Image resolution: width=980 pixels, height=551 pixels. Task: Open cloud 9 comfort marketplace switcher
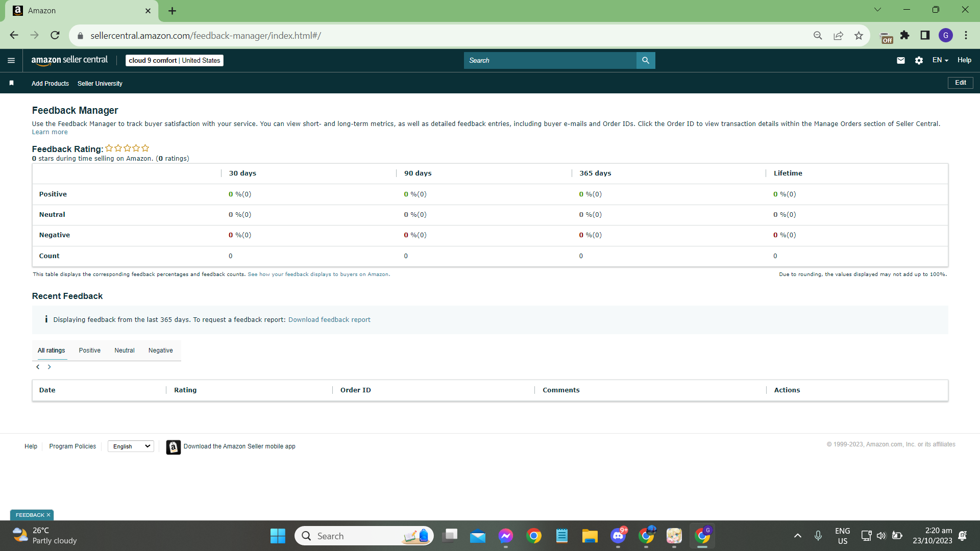tap(175, 60)
